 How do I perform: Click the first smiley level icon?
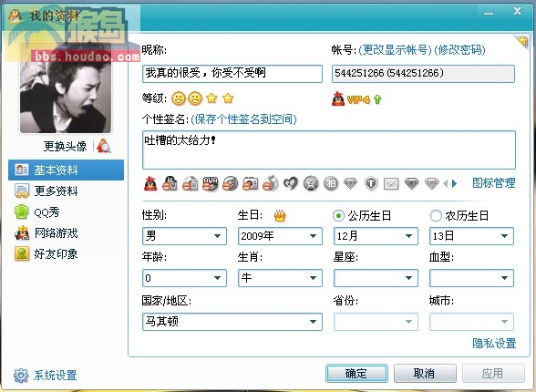coord(178,98)
